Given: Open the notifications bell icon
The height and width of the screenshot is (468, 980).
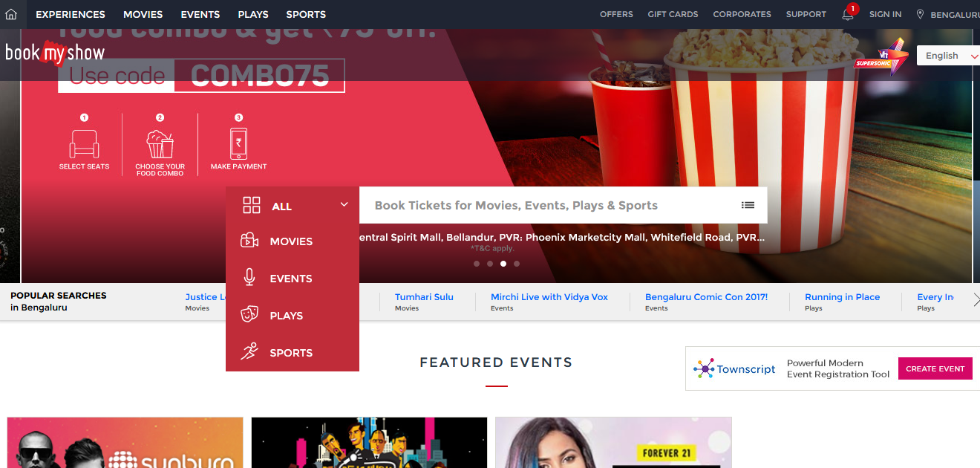Looking at the screenshot, I should pyautogui.click(x=847, y=14).
